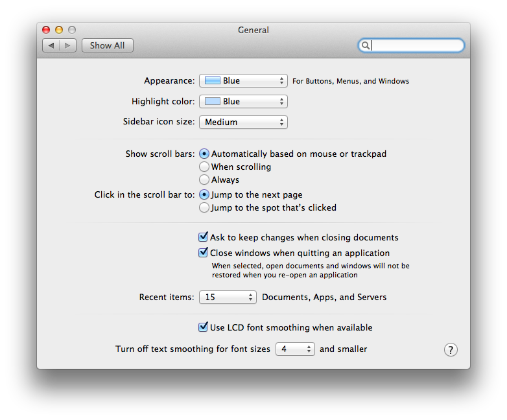
Task: Open help with the question mark button
Action: tap(451, 349)
